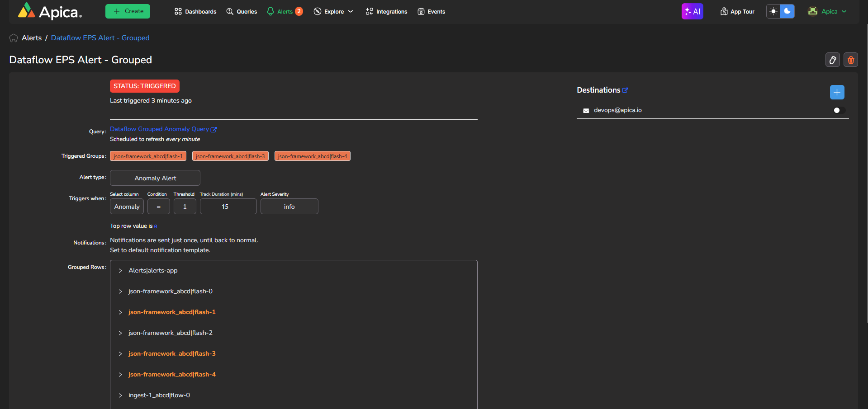Expand the Alerts|alerts-app grouped row

pos(120,271)
